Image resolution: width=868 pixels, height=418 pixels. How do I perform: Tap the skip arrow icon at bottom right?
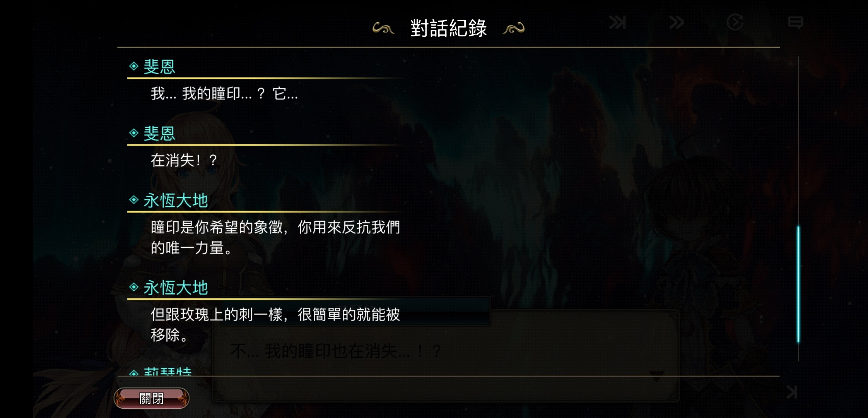click(792, 392)
